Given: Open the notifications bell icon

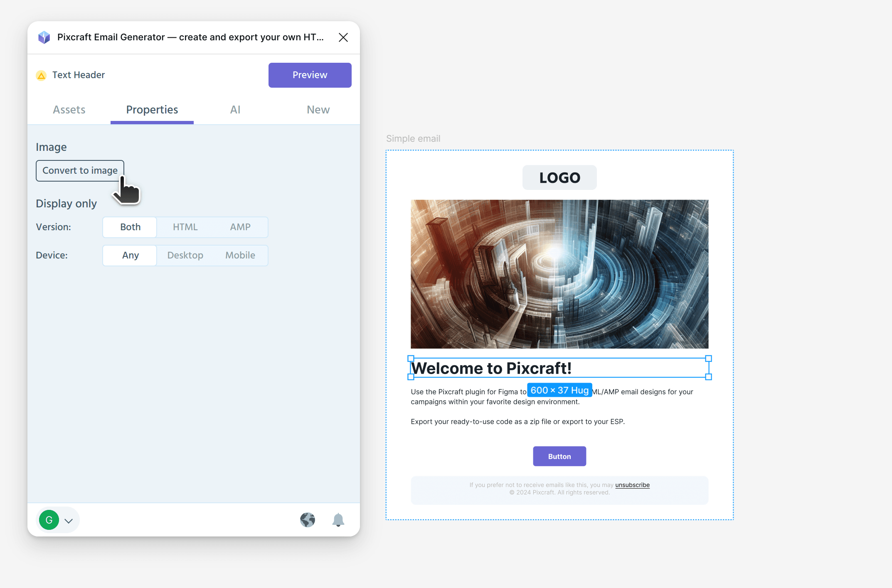Looking at the screenshot, I should (338, 520).
